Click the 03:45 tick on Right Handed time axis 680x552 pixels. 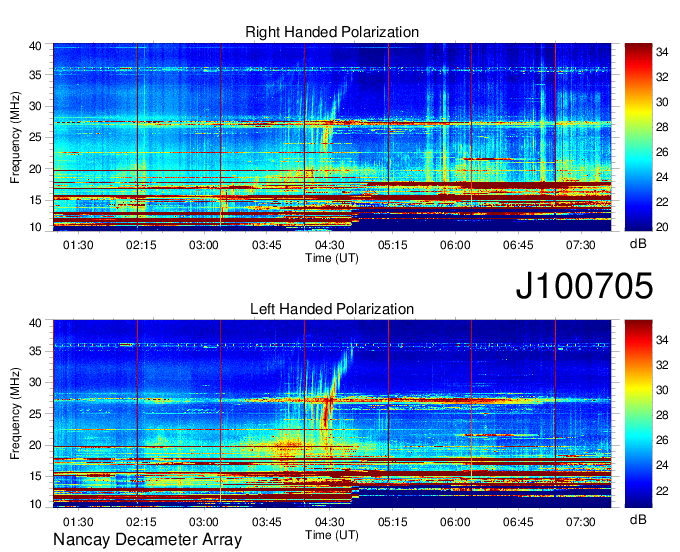tap(267, 245)
